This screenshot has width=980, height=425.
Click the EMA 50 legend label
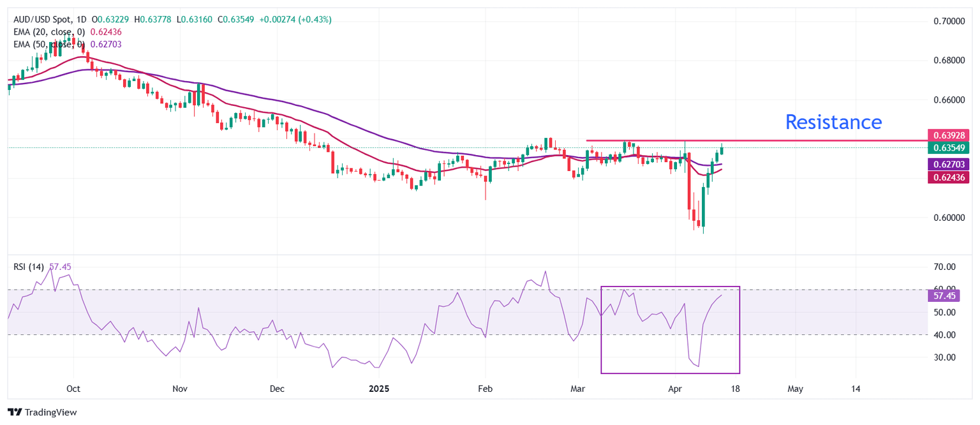pyautogui.click(x=49, y=44)
